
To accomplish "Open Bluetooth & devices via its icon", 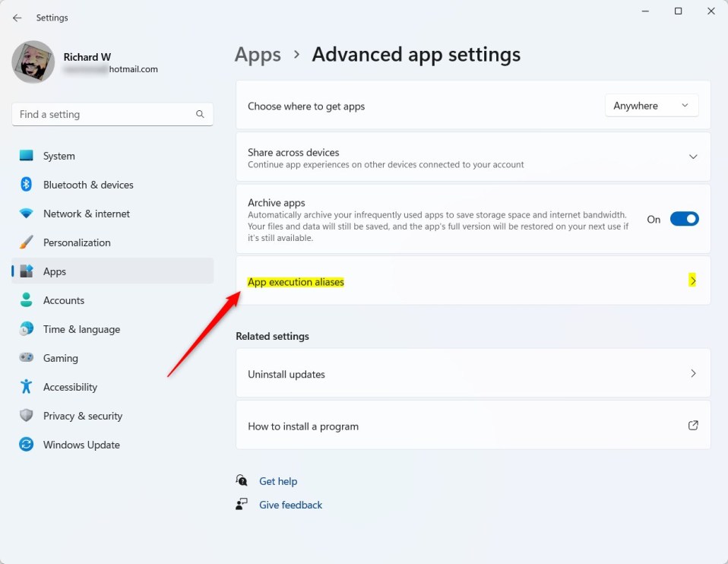I will pos(27,185).
